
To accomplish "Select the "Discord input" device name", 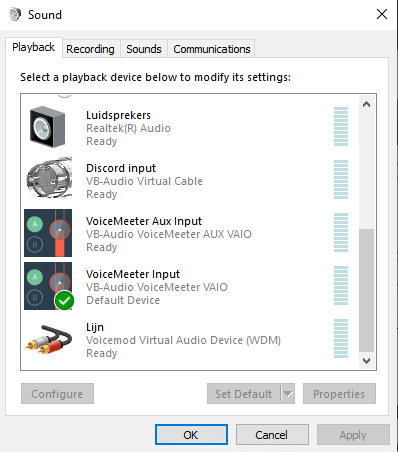I will coord(121,168).
